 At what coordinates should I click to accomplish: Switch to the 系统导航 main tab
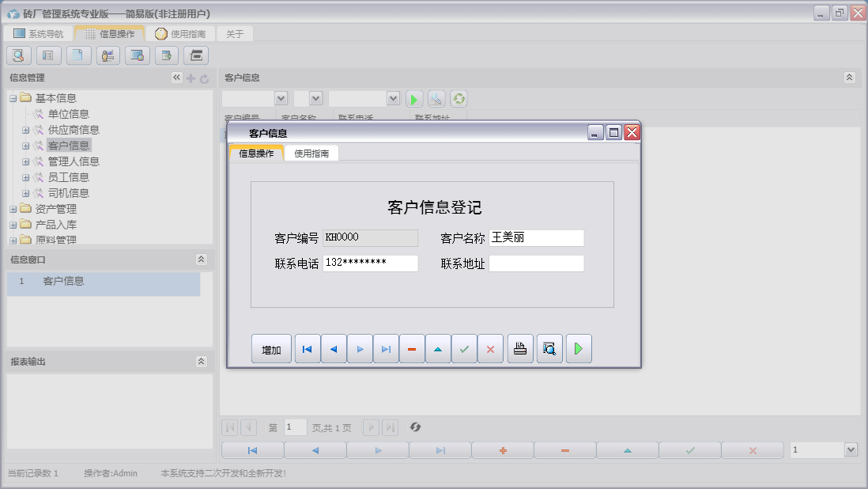pyautogui.click(x=39, y=34)
